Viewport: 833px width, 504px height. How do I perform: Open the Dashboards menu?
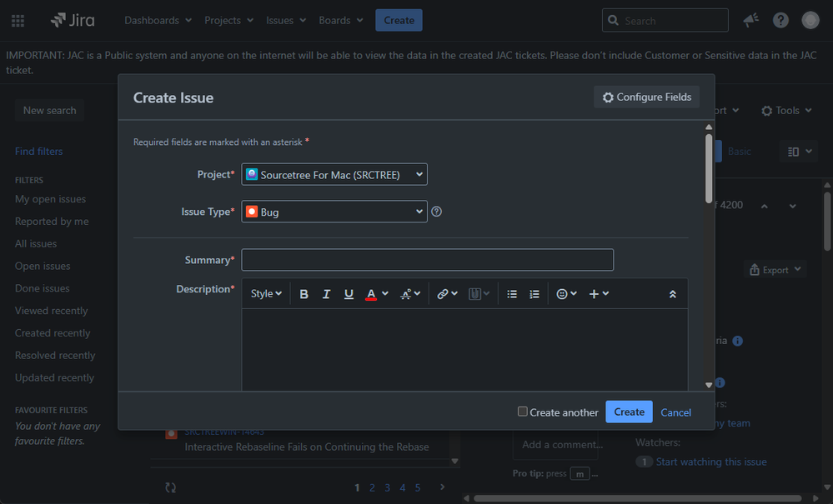pos(158,20)
